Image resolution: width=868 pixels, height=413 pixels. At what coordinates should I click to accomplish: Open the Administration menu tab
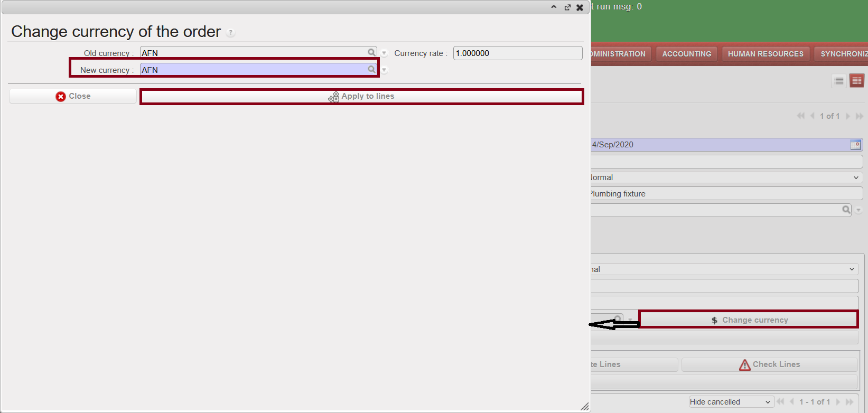point(621,54)
